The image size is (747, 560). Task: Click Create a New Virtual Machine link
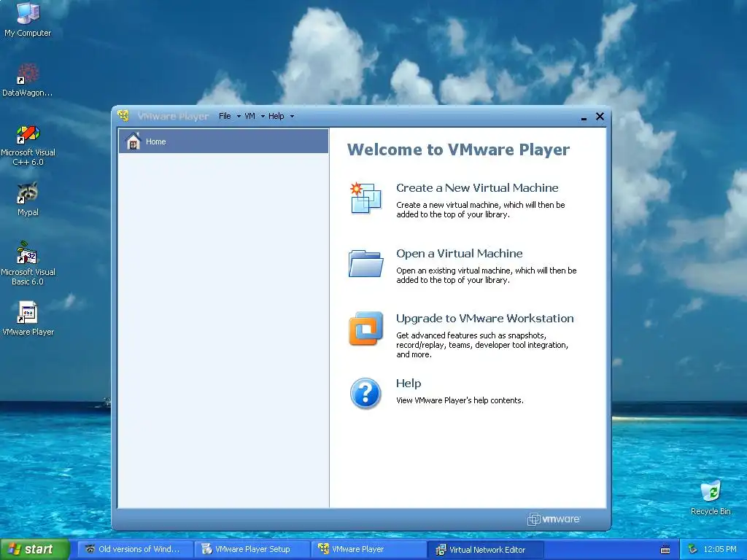[477, 187]
